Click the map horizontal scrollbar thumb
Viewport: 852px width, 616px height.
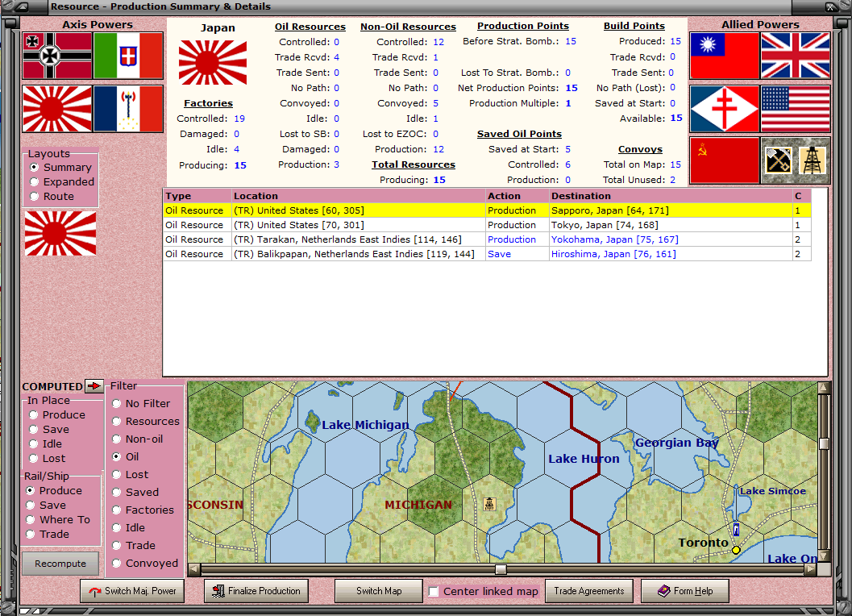tap(501, 569)
